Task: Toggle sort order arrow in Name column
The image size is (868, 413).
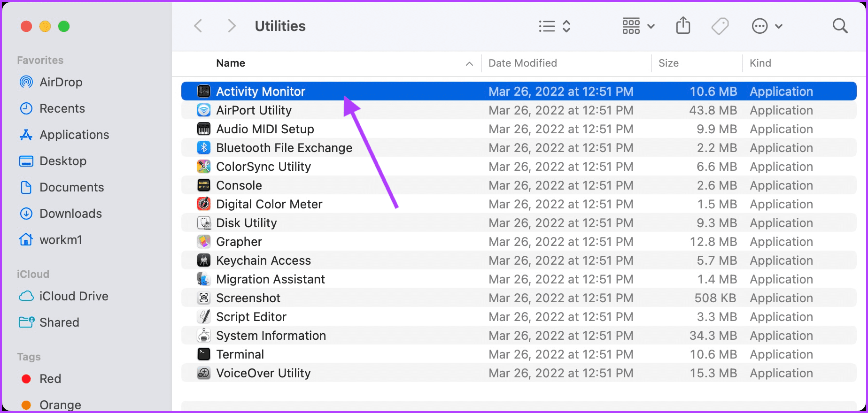Action: click(469, 63)
